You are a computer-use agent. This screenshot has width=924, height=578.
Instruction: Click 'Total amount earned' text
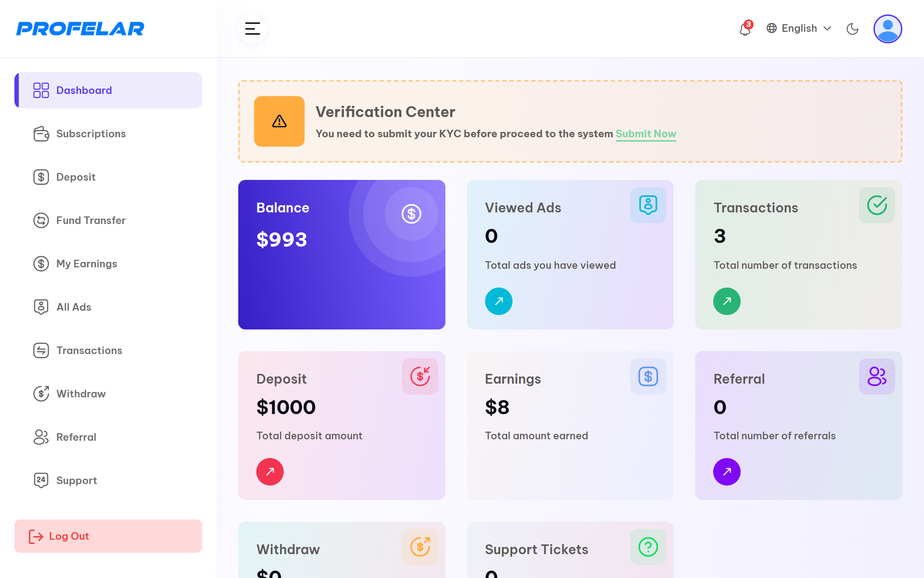[536, 435]
